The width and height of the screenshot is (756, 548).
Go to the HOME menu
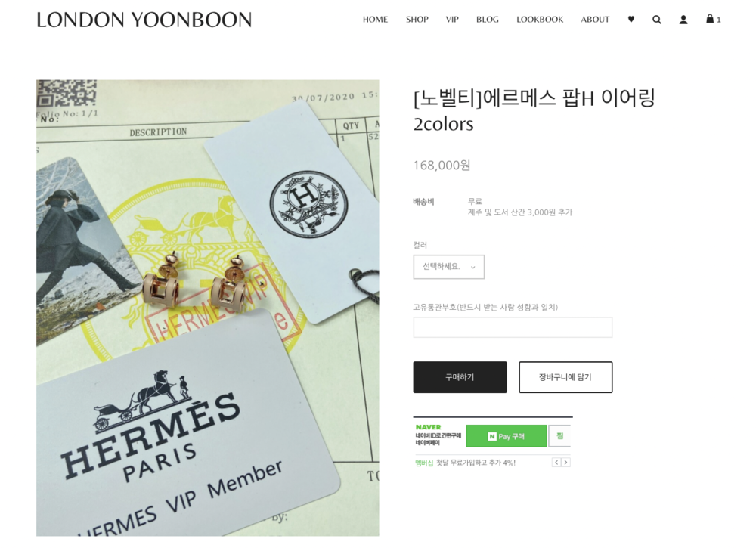[375, 20]
